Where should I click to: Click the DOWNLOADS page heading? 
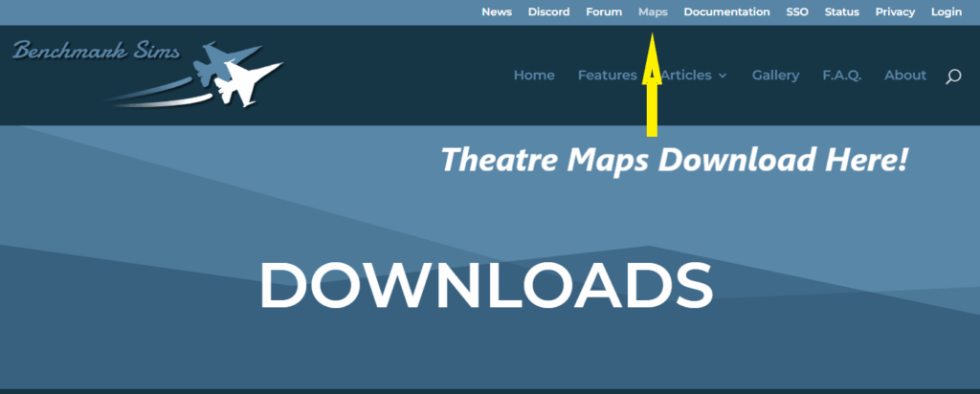pos(486,285)
